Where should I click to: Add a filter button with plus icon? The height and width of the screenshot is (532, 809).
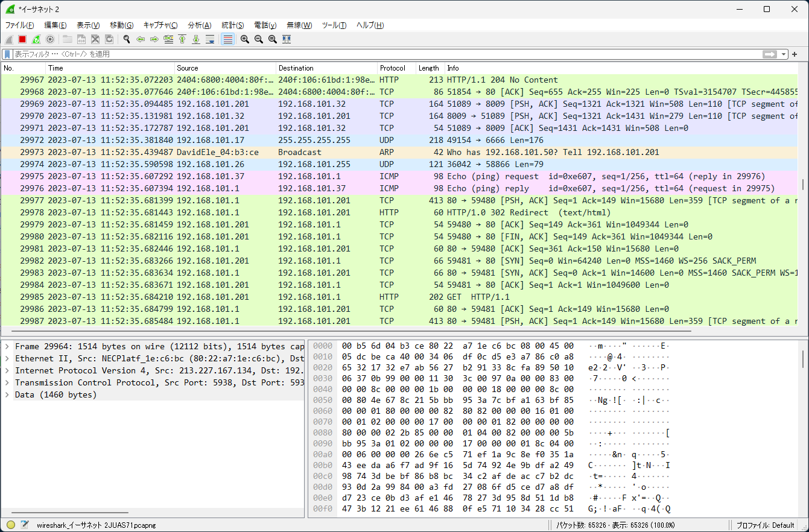point(795,54)
